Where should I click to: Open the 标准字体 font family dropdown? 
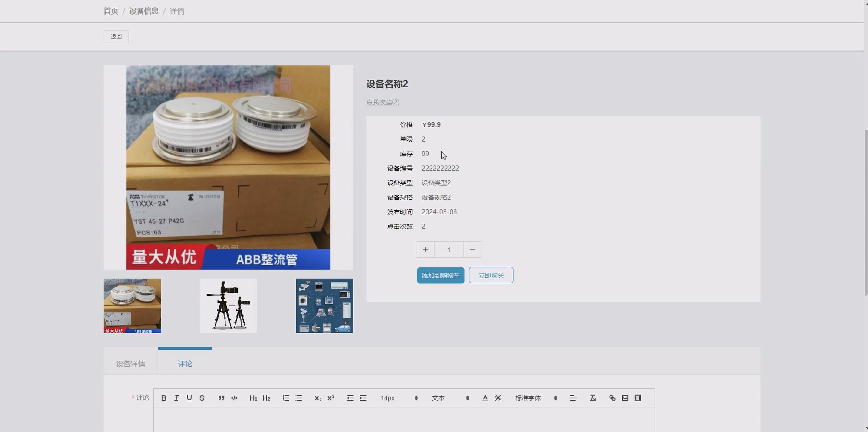point(536,398)
